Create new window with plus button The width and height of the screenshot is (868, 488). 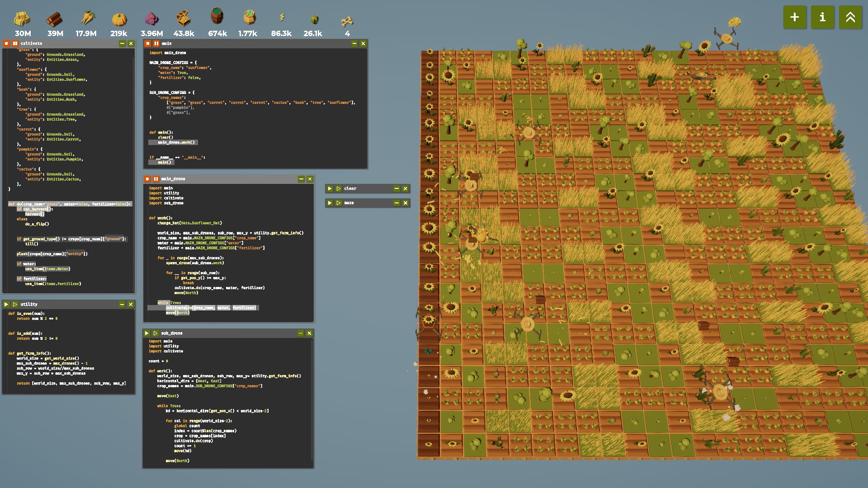(x=794, y=17)
